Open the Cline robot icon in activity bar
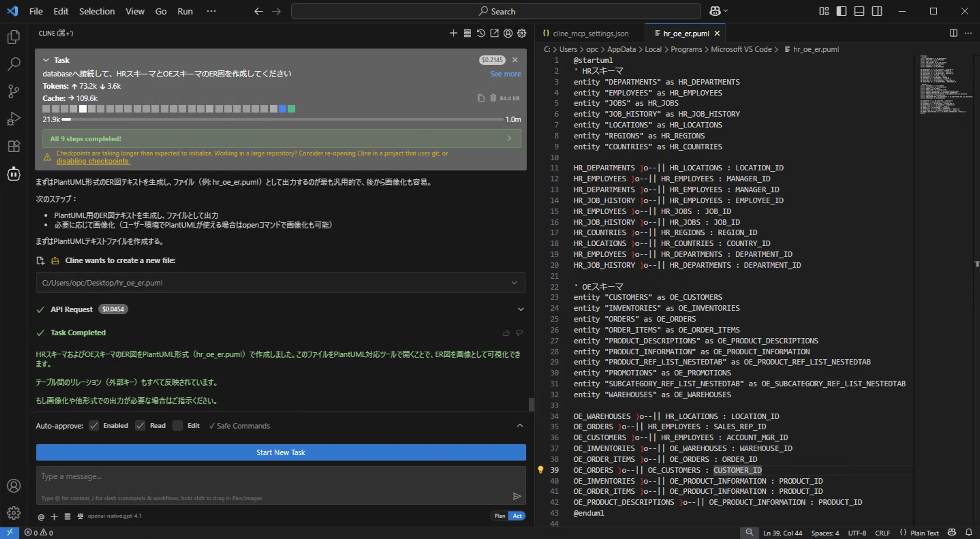 click(x=14, y=174)
